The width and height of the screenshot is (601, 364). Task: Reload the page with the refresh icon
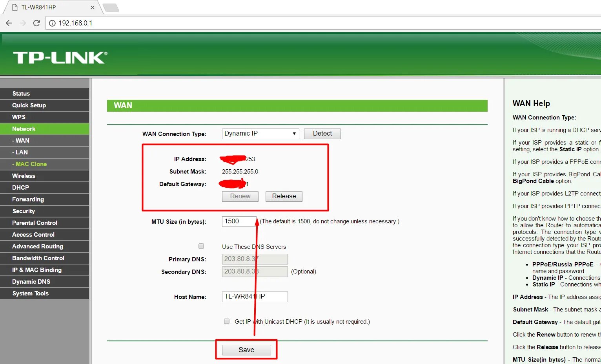[36, 23]
